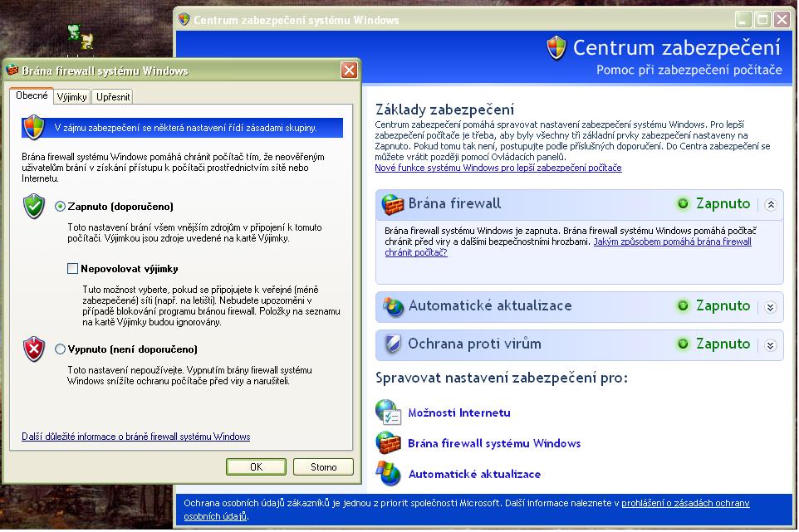Click the red shield icon beside Vypnuto option
Screen dimensions: 799x532
tap(33, 349)
